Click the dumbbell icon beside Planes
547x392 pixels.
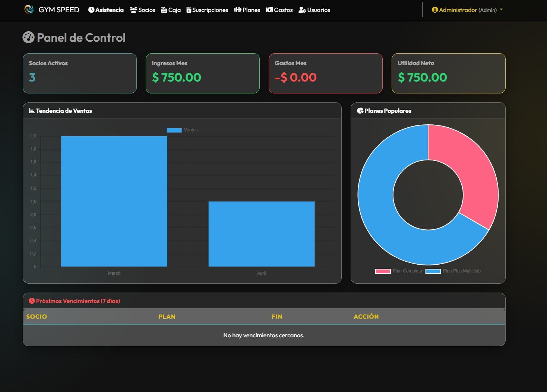click(238, 10)
